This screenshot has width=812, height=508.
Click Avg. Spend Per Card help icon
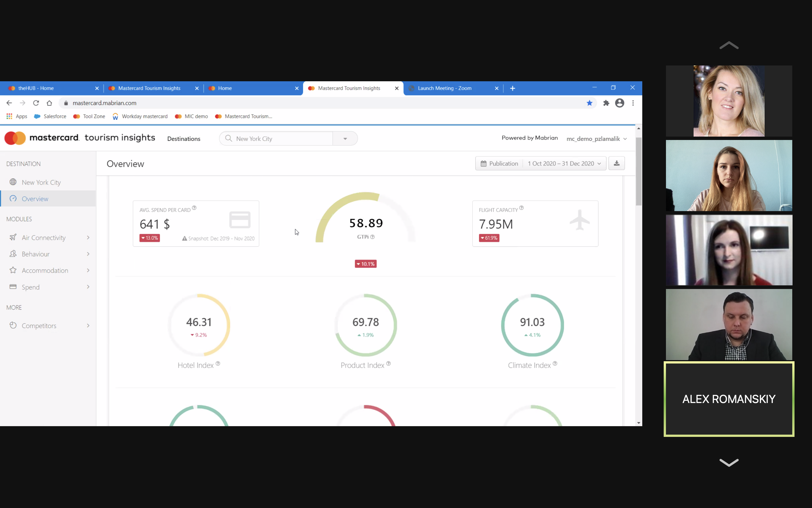(194, 208)
